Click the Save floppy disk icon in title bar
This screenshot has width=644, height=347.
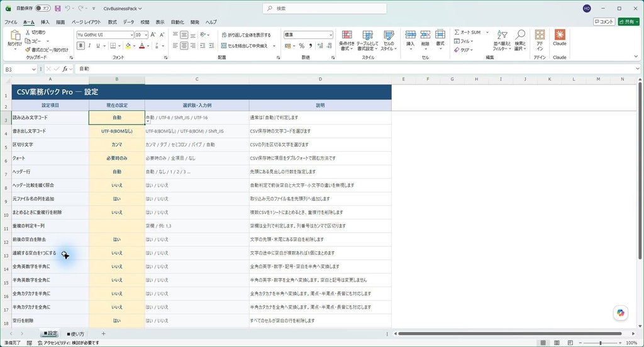57,8
